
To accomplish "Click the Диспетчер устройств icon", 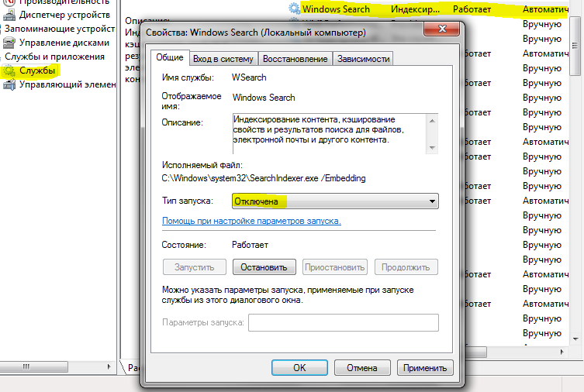I will tap(10, 15).
